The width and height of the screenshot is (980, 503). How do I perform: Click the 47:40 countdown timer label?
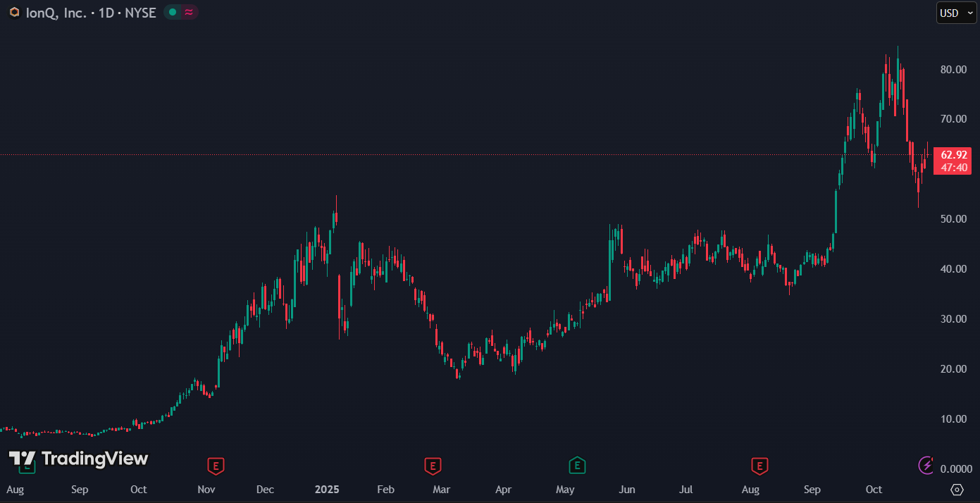(x=955, y=168)
